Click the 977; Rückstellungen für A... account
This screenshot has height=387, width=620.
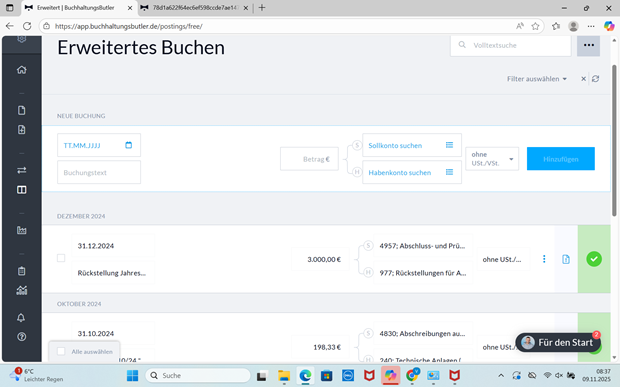[x=423, y=273]
